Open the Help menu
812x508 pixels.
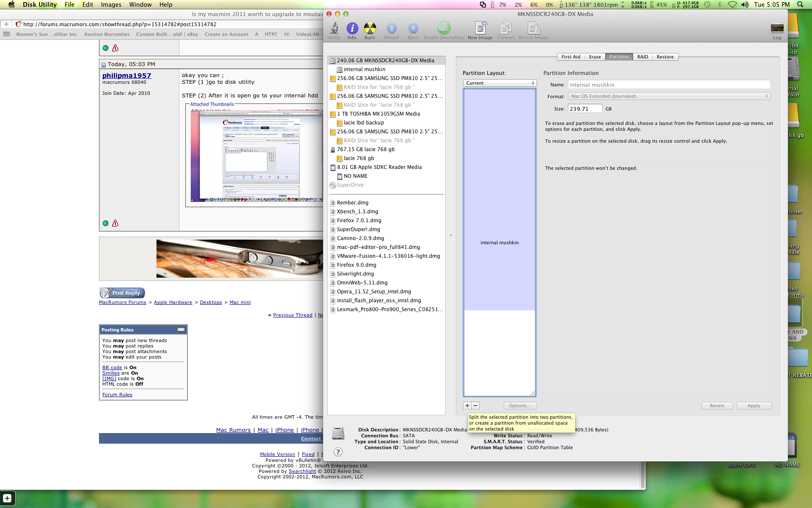(x=166, y=5)
